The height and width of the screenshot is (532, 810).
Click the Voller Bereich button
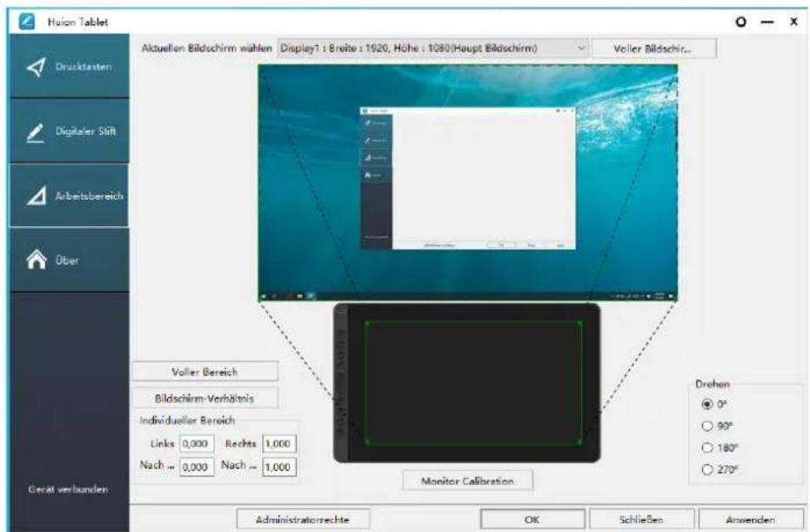point(204,371)
